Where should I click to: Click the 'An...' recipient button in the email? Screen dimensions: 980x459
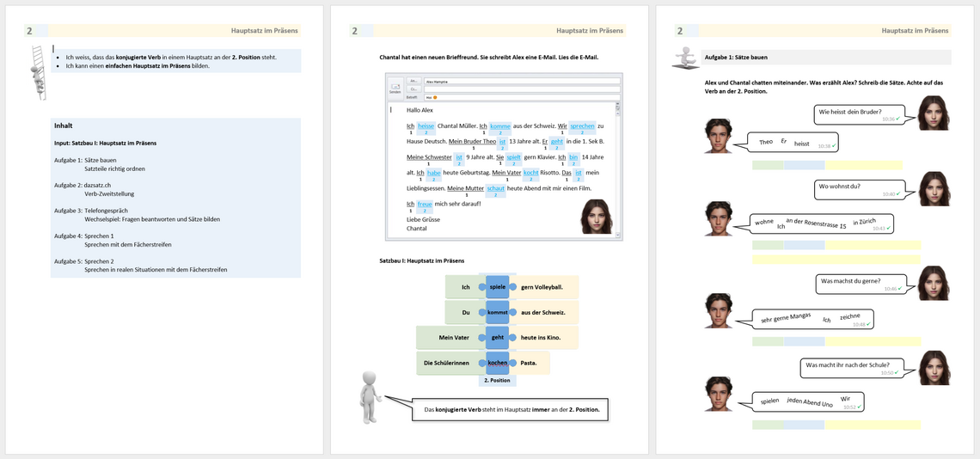click(x=414, y=81)
